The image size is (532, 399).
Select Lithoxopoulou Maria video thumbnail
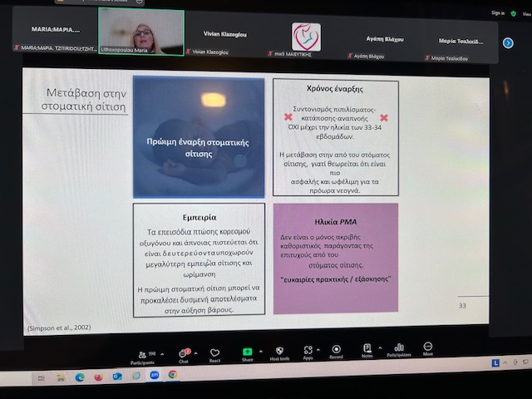(140, 33)
